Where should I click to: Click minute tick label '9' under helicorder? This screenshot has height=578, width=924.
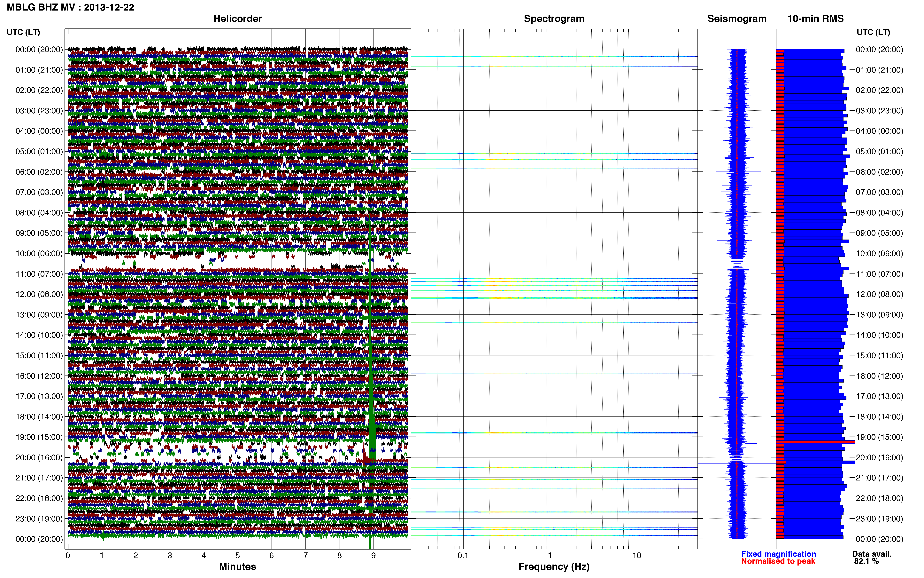[373, 555]
